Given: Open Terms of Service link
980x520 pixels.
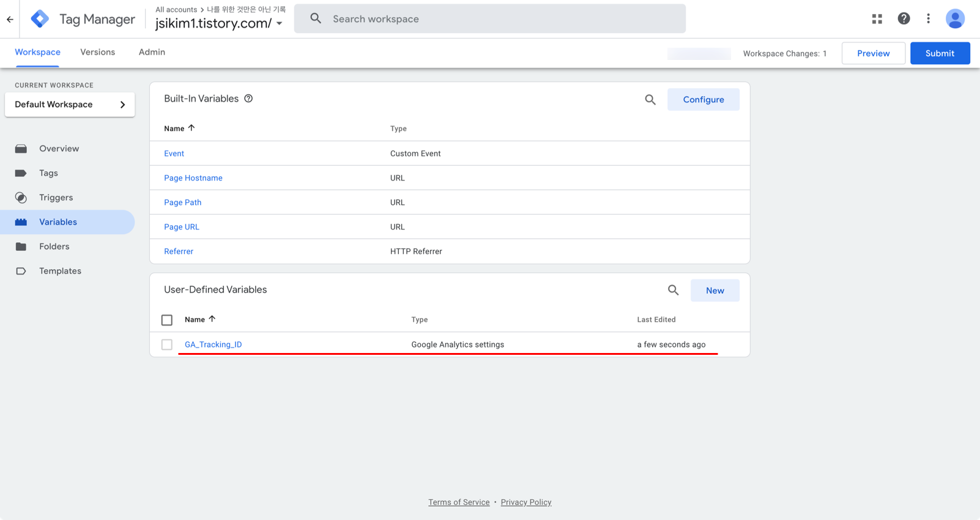Looking at the screenshot, I should click(459, 502).
